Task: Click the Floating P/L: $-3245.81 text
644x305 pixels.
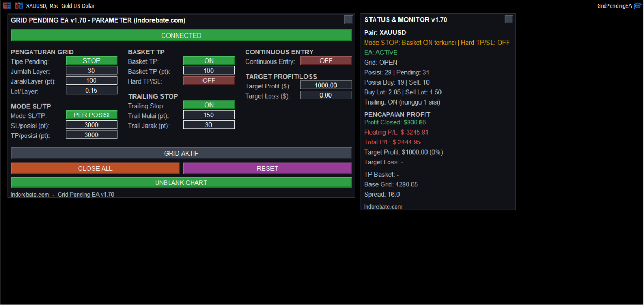Action: (x=397, y=133)
